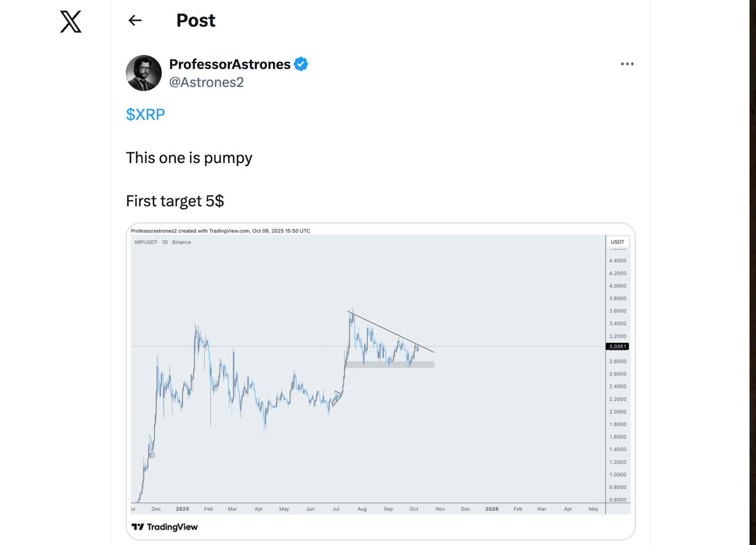Go back using the left arrow
Screen dimensions: 756x545
click(x=135, y=21)
